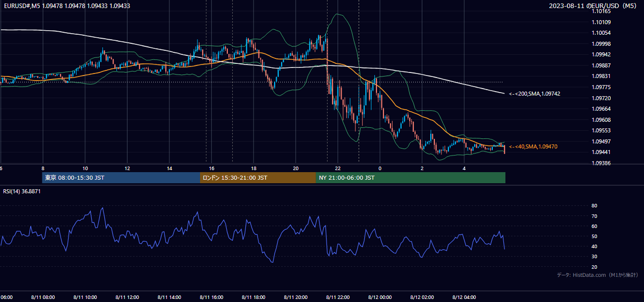Click the RSI scale value 30
This screenshot has height=302, width=644.
(594, 256)
